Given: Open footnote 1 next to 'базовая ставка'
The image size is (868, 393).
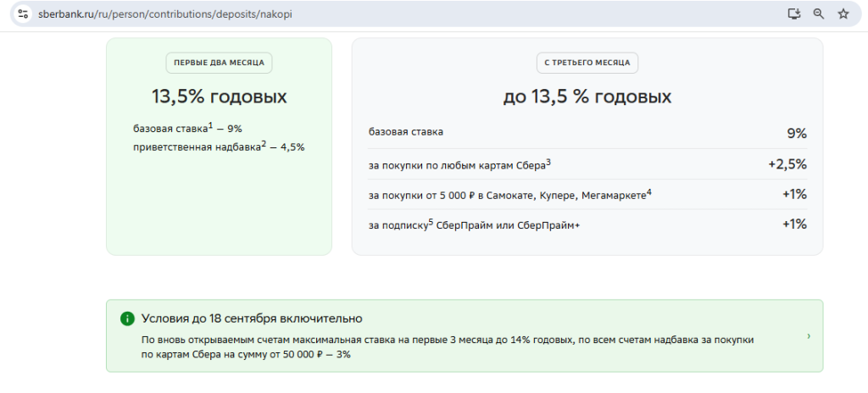Looking at the screenshot, I should 209,125.
